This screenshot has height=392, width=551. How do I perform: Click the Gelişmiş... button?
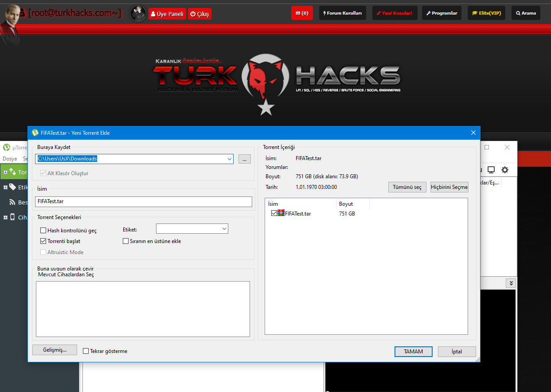pos(55,350)
